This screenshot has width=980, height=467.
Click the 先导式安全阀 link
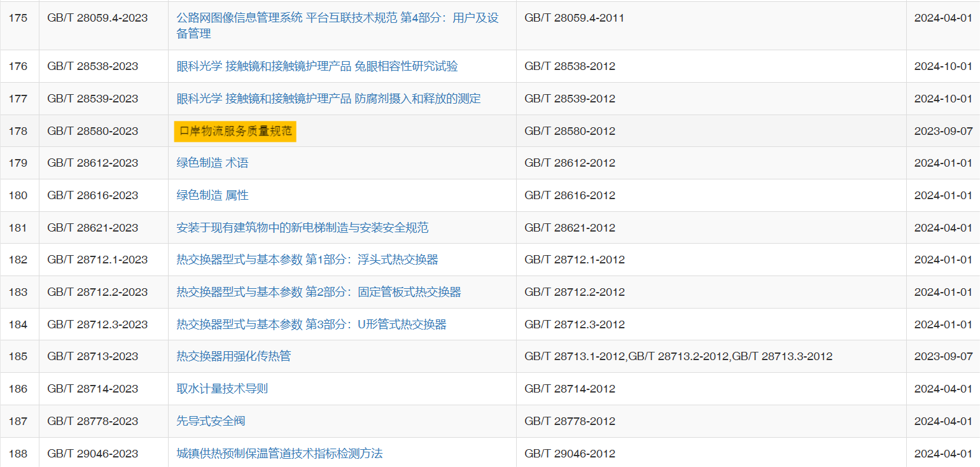211,421
